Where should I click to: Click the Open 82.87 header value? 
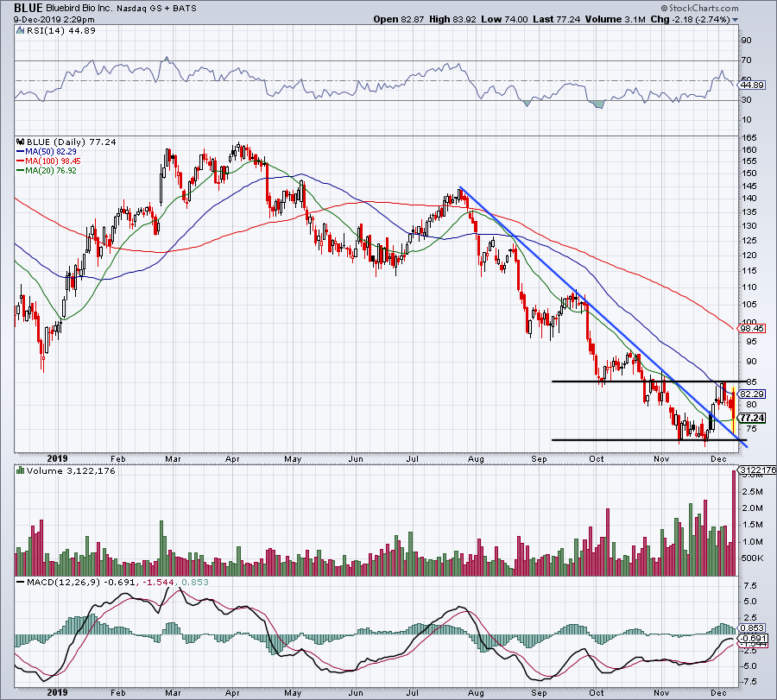pos(398,19)
